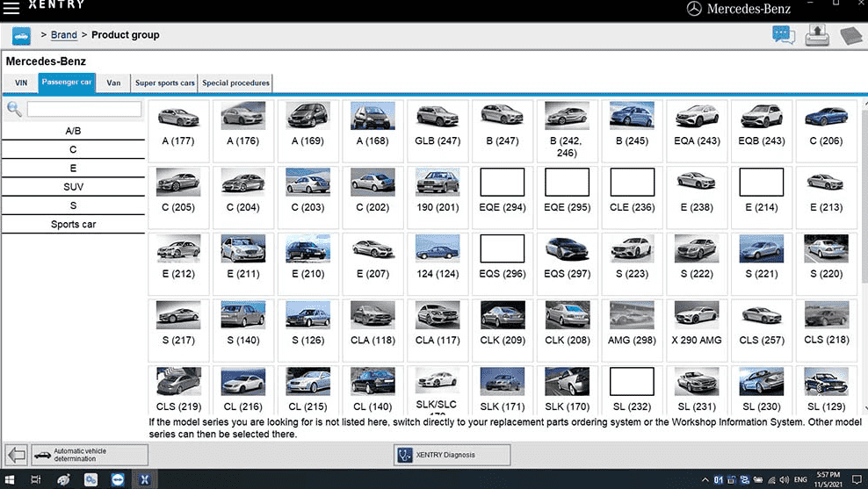The width and height of the screenshot is (868, 489).
Task: Select the A (168) model
Action: pyautogui.click(x=373, y=131)
